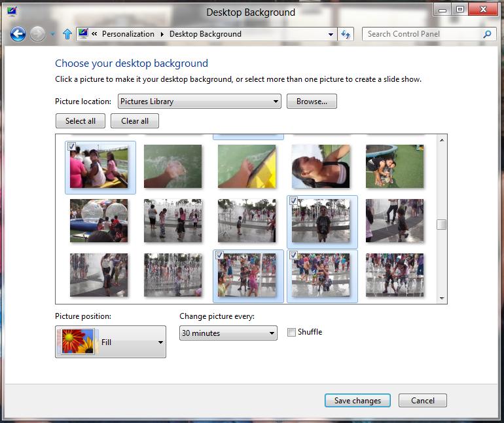Open recent pages arrow next to Forward
This screenshot has width=504, height=423.
[53, 35]
